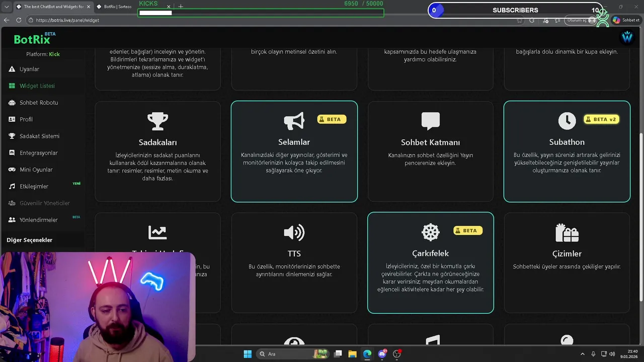Screen dimensions: 644x362
Task: Click the 'Platform: Kick' label
Action: pos(43,54)
